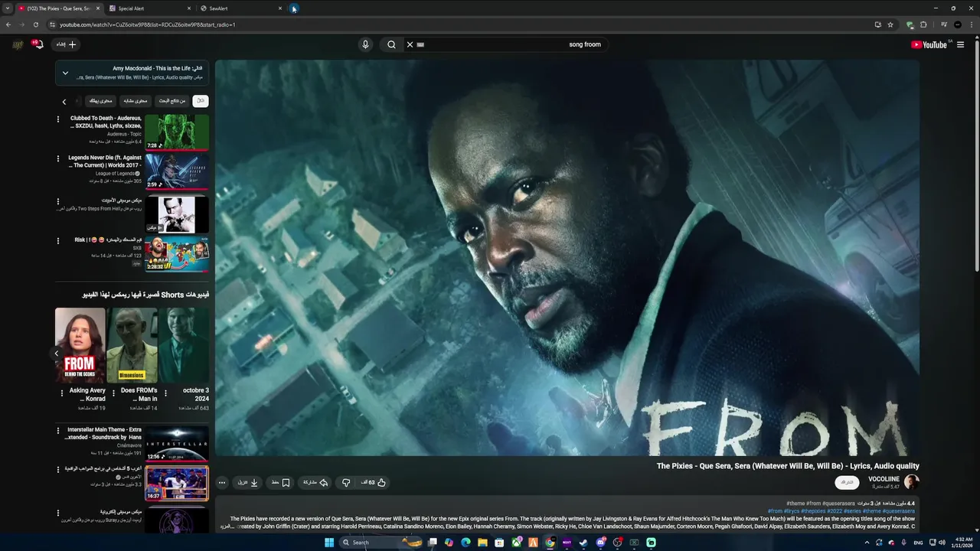The image size is (980, 551).
Task: Select the 'من نتائج البحث' filter chip
Action: tap(172, 100)
